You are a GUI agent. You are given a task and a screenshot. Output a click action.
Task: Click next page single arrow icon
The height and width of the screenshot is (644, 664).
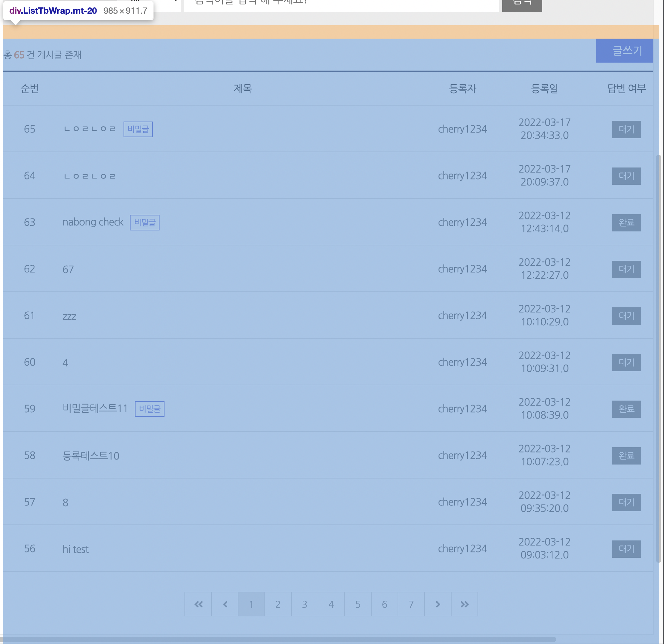pyautogui.click(x=438, y=604)
